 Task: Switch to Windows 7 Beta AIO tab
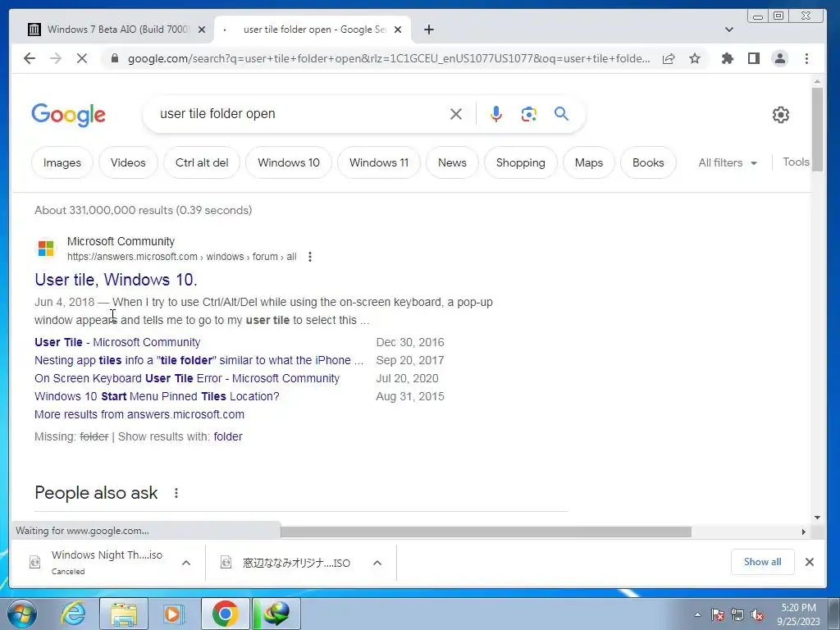117,30
